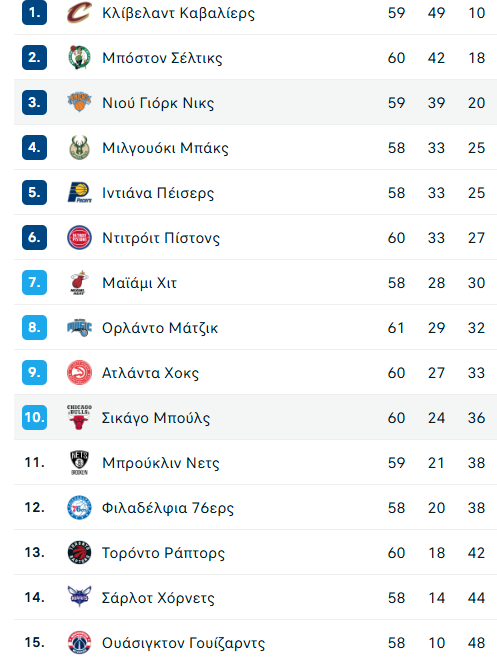Click the Μπόστον Σέλτικς team name
Viewport: 497px width, 657px height.
point(162,58)
